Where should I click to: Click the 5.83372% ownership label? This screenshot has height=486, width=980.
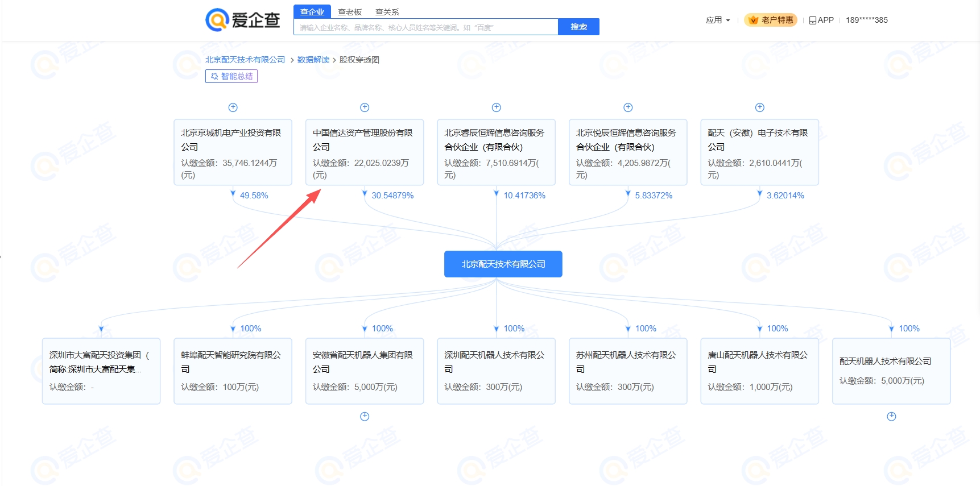654,196
